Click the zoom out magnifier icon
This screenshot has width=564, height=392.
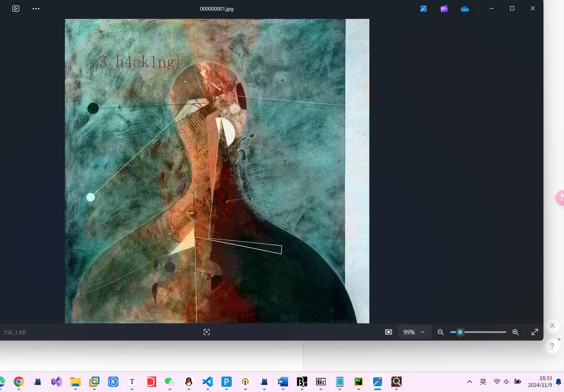441,332
